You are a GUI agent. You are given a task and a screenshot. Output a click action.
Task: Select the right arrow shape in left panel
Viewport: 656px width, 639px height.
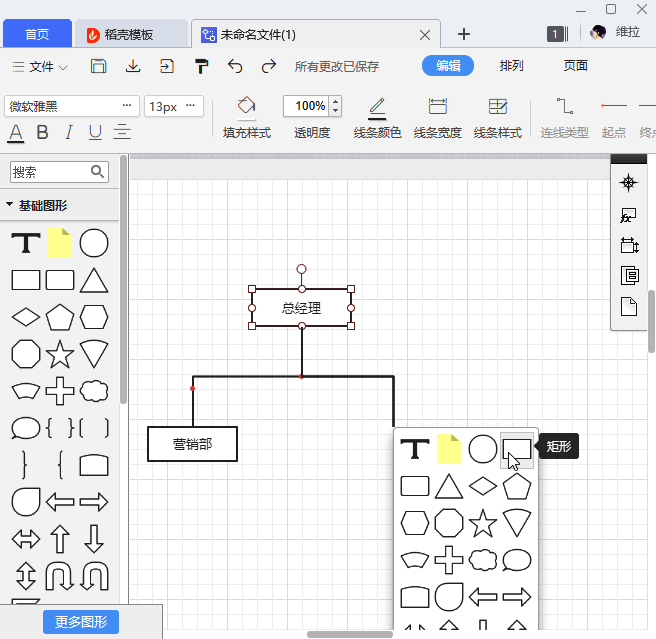(x=94, y=502)
